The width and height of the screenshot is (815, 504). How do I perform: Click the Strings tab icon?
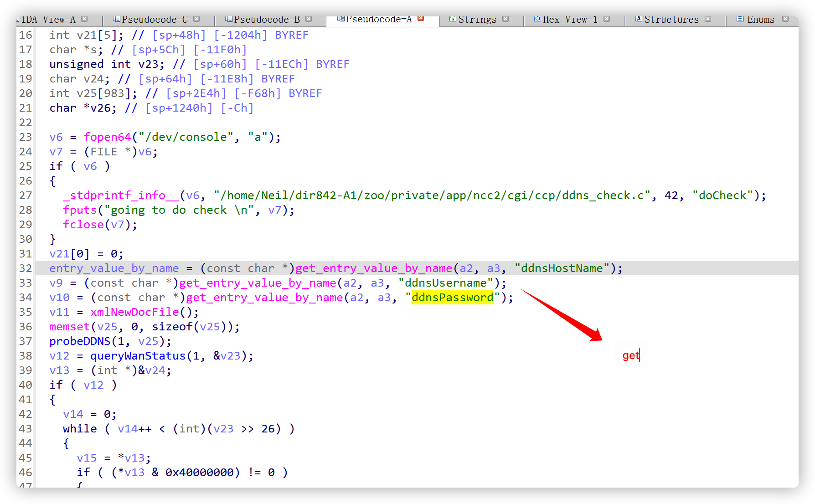pos(453,19)
